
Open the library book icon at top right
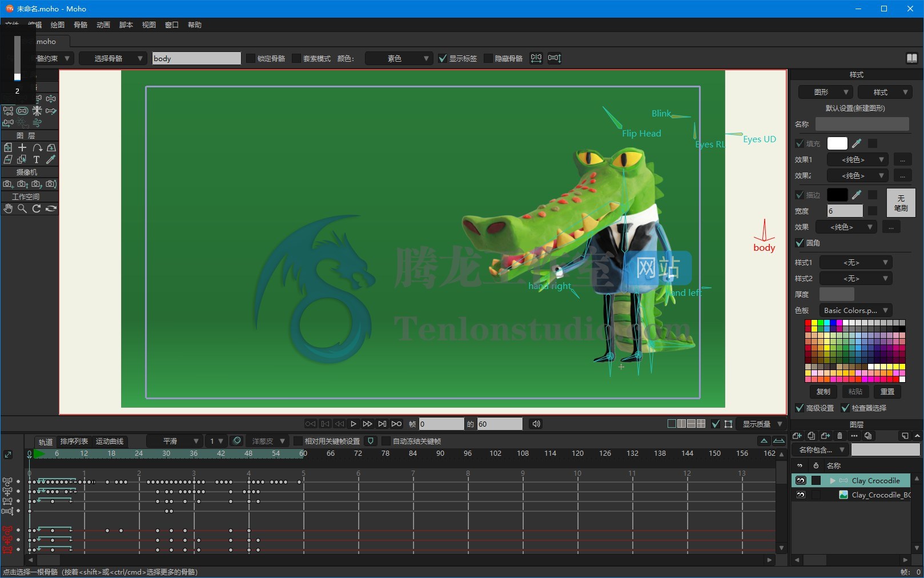tap(912, 58)
